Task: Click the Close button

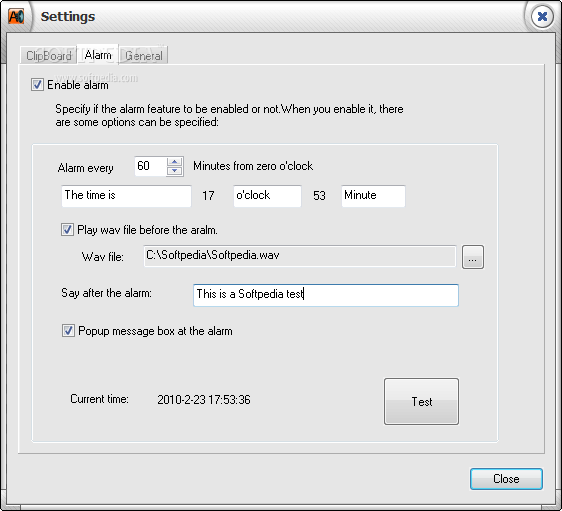Action: [x=506, y=479]
